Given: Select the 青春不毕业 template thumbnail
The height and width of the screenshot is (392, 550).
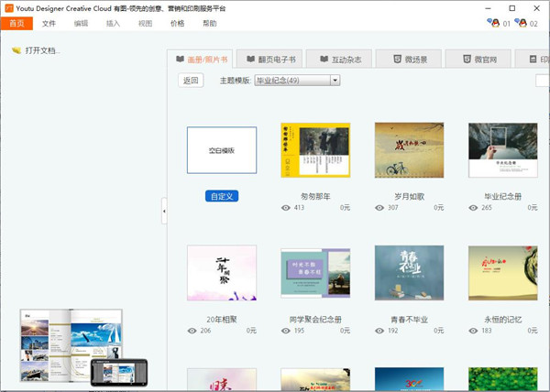Looking at the screenshot, I should 409,273.
